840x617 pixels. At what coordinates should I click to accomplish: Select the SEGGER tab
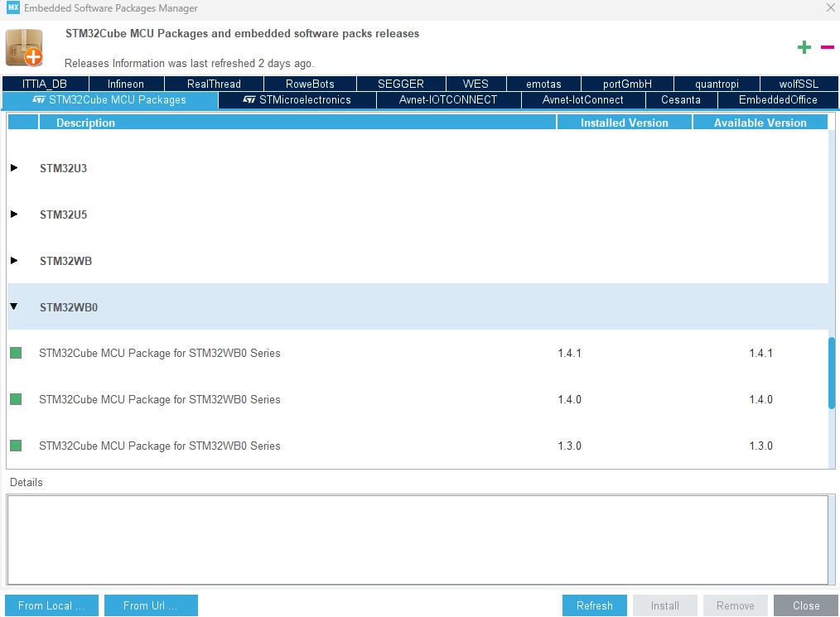coord(401,84)
